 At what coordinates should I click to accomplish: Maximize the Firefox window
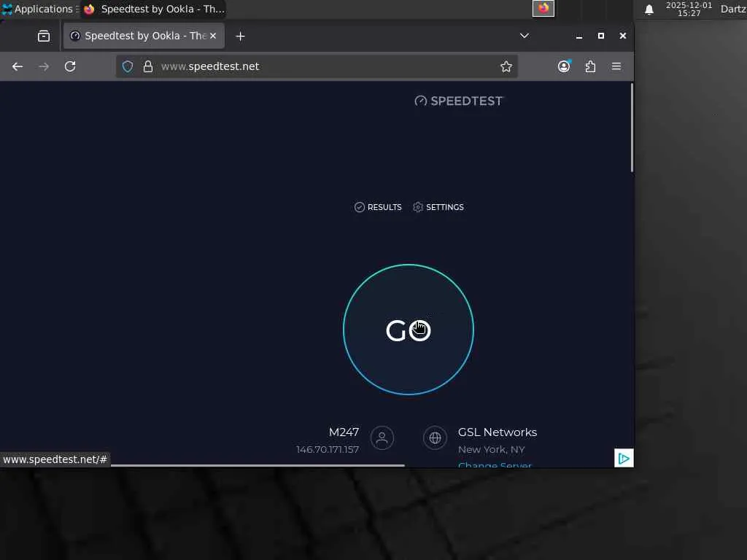pyautogui.click(x=601, y=36)
